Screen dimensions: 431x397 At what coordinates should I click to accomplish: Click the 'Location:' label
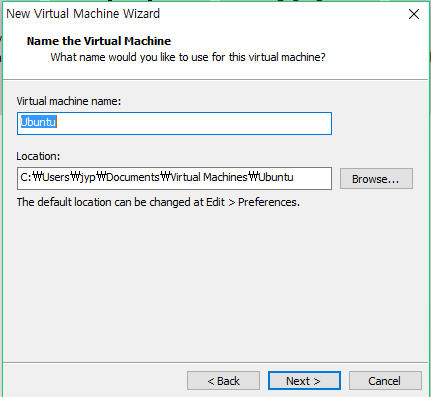[38, 156]
